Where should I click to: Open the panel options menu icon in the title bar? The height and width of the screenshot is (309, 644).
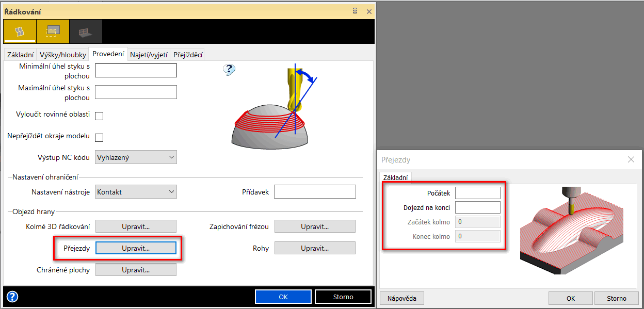[x=355, y=11]
